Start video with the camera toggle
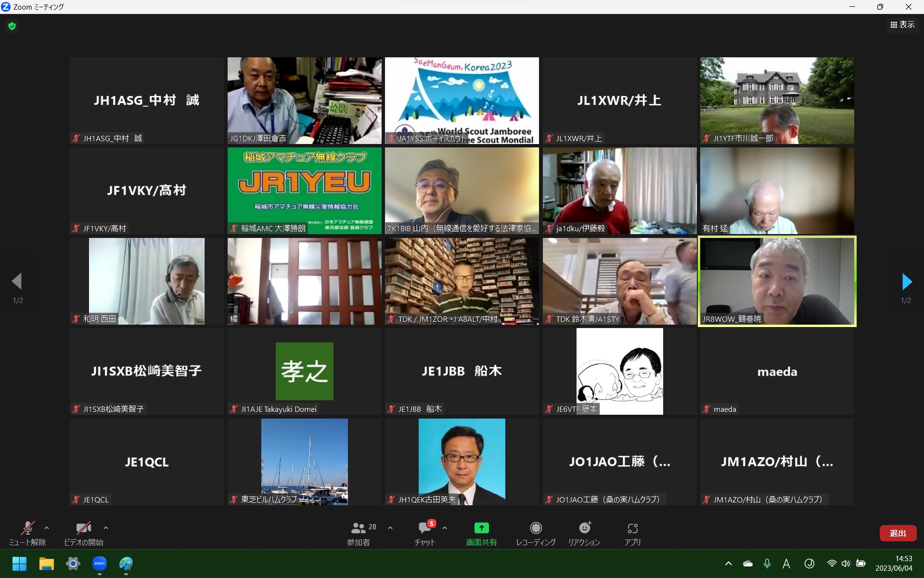Image resolution: width=924 pixels, height=578 pixels. (x=83, y=528)
